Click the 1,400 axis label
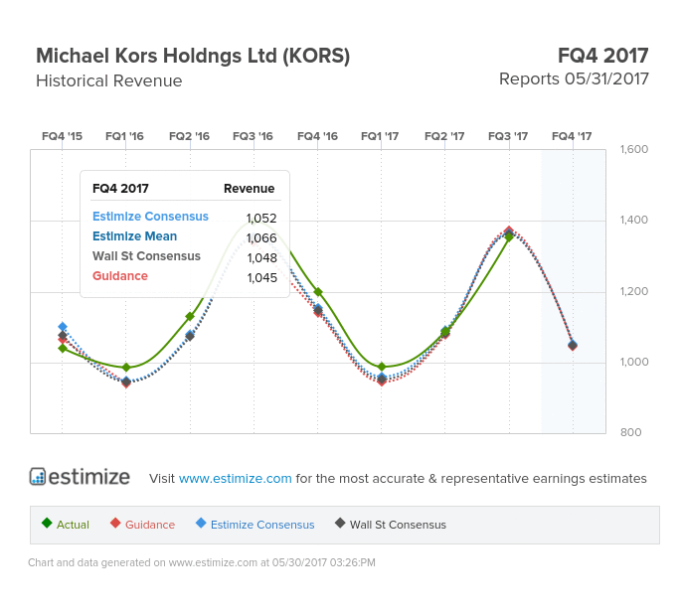Screen dimensions: 681x616 (634, 221)
